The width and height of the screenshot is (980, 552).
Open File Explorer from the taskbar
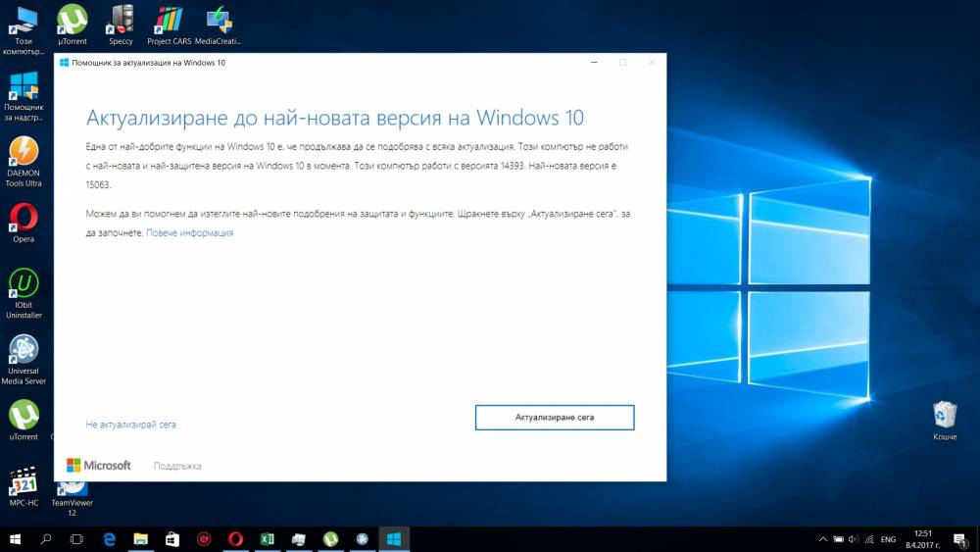(x=140, y=539)
